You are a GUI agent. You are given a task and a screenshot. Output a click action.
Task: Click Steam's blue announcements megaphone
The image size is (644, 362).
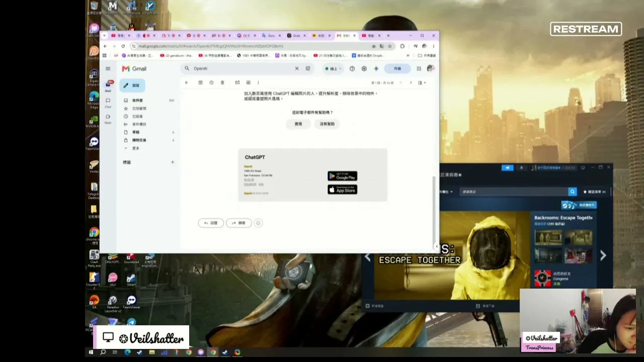pos(507,168)
